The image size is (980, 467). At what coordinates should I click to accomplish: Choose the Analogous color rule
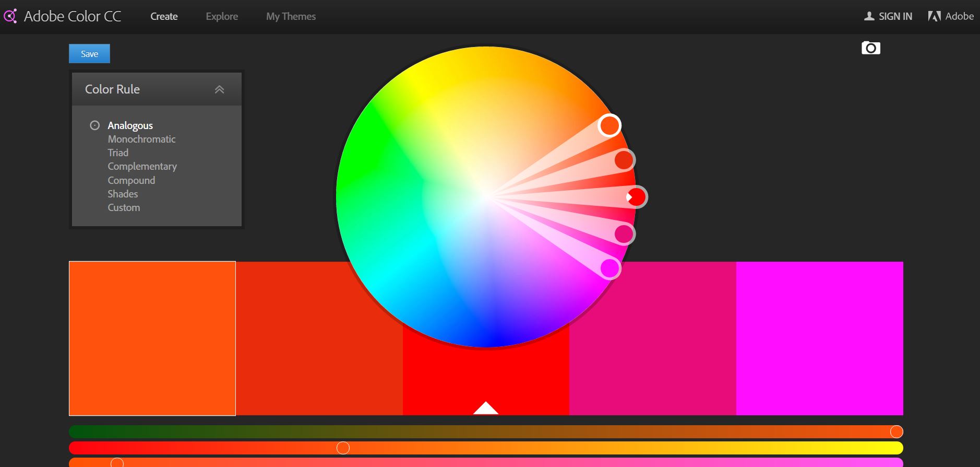130,125
